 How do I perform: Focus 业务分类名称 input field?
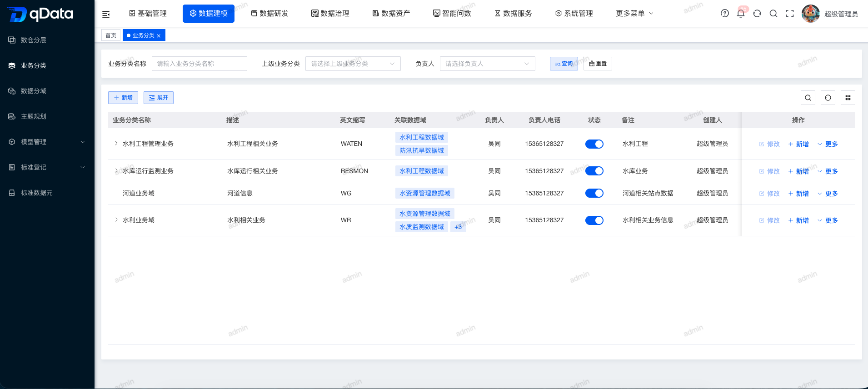pos(200,64)
